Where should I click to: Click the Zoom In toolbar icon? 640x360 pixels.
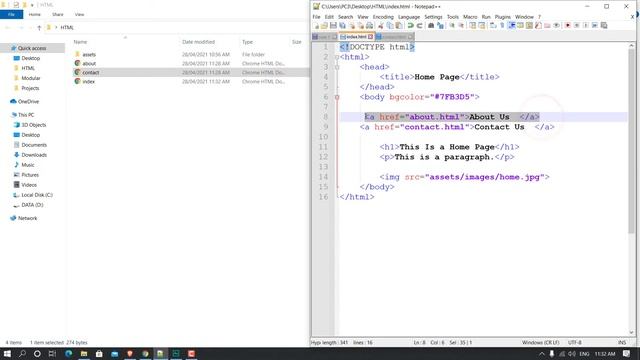[x=452, y=25]
